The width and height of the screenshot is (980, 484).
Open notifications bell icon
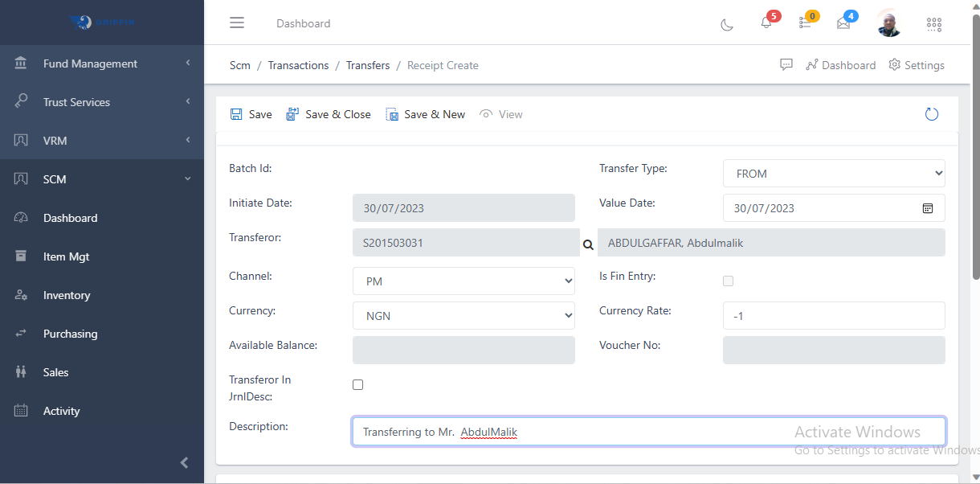(766, 23)
